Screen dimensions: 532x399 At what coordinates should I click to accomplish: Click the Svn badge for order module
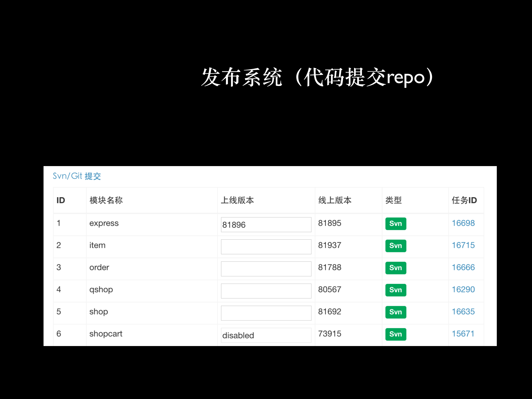coord(395,268)
